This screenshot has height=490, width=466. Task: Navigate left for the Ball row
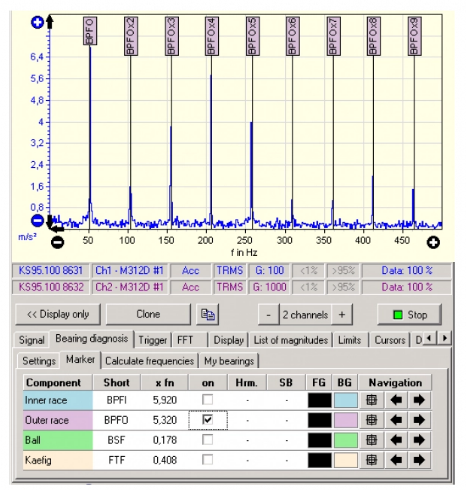[396, 440]
